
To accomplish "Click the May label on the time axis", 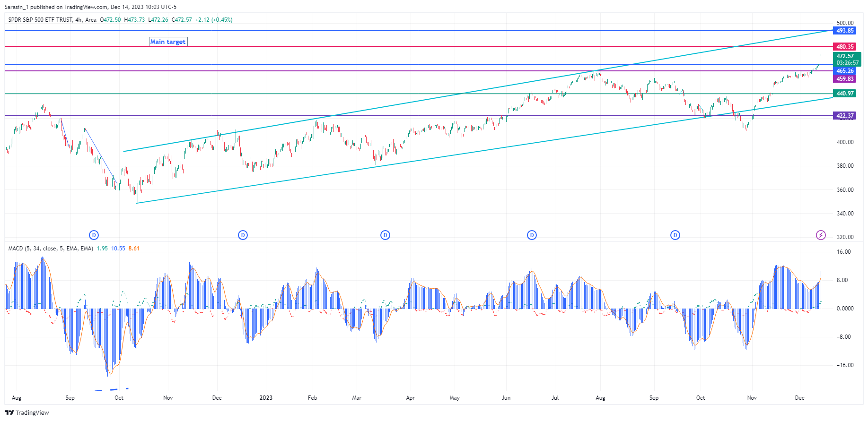I will pyautogui.click(x=455, y=398).
